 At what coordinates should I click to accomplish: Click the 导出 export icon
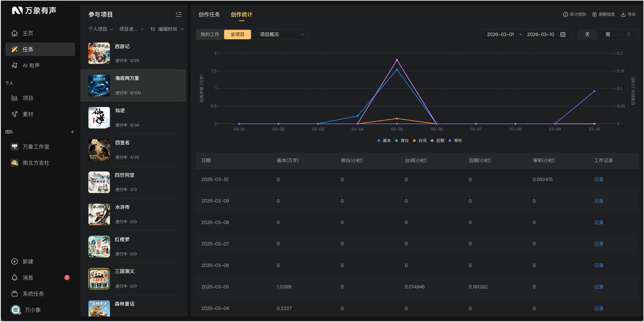(x=623, y=15)
